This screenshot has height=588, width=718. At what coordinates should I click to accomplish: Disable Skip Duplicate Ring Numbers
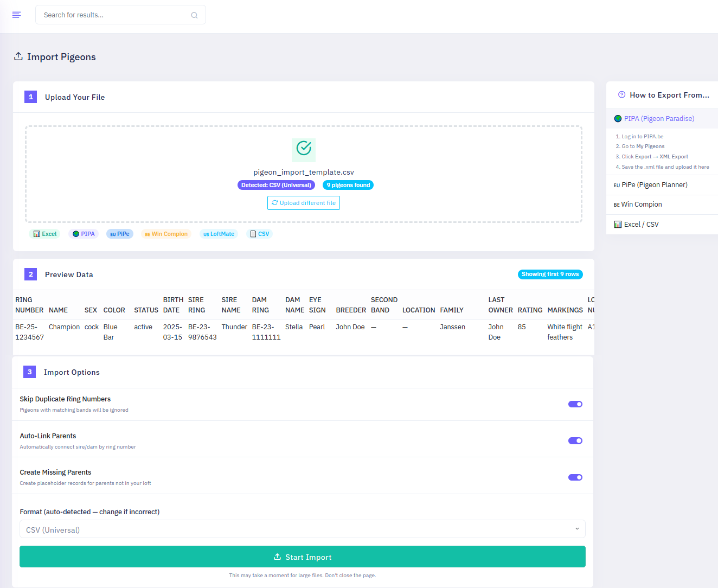[x=575, y=404]
